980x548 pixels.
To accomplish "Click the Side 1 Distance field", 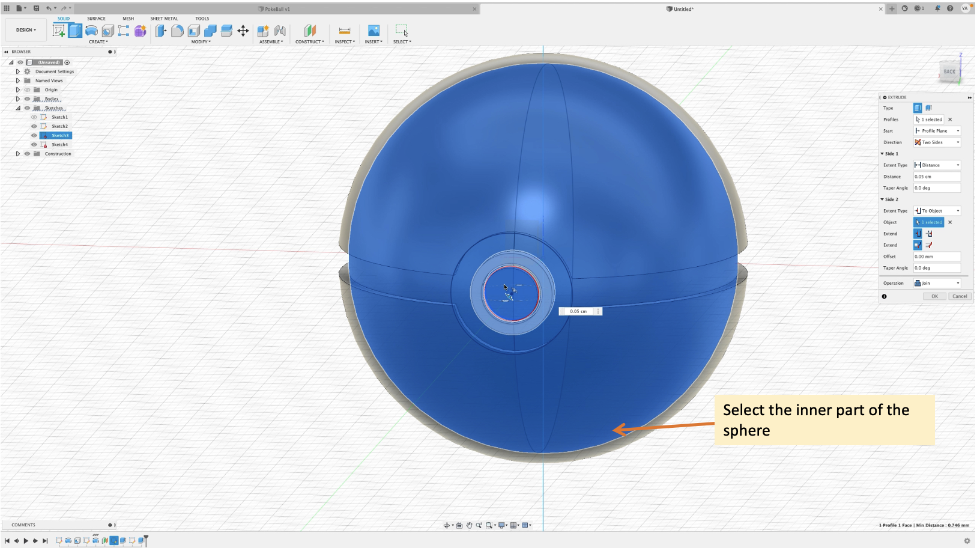I will pyautogui.click(x=937, y=177).
